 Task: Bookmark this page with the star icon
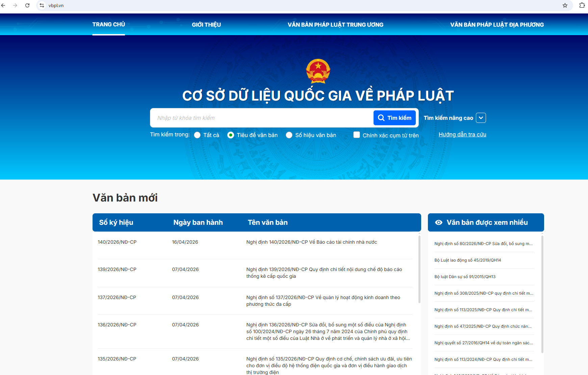pyautogui.click(x=565, y=5)
